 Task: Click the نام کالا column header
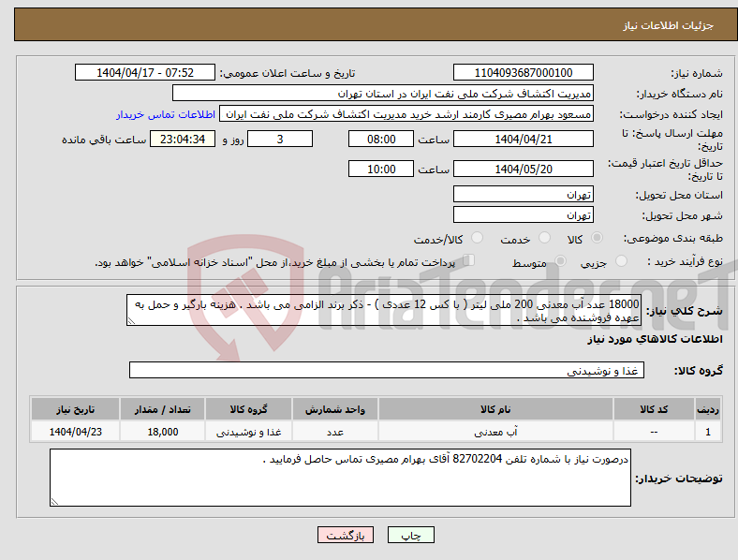pos(495,409)
